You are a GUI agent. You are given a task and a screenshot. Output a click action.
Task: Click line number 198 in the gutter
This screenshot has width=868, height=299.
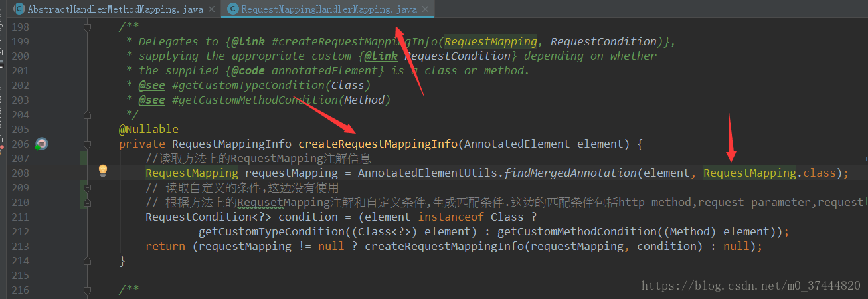pyautogui.click(x=21, y=27)
